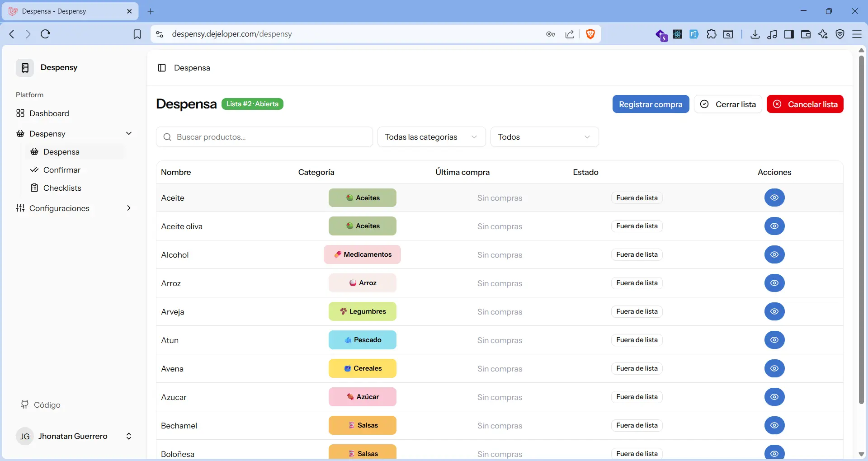The height and width of the screenshot is (461, 868).
Task: Open Código link in sidebar
Action: pos(41,405)
